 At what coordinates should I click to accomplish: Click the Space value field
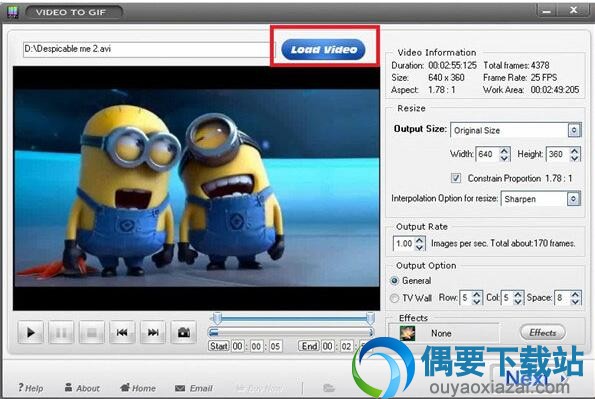[x=562, y=298]
